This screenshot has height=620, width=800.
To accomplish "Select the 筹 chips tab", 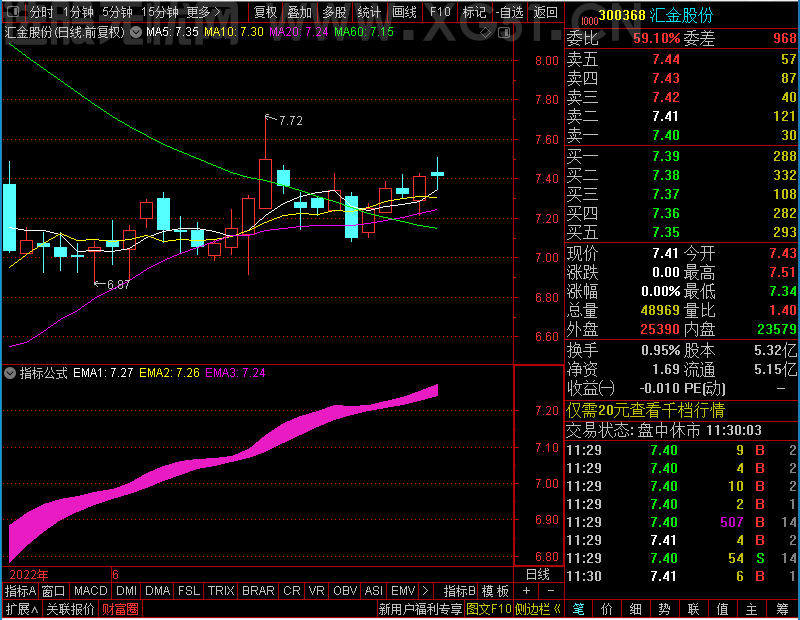I will (782, 609).
